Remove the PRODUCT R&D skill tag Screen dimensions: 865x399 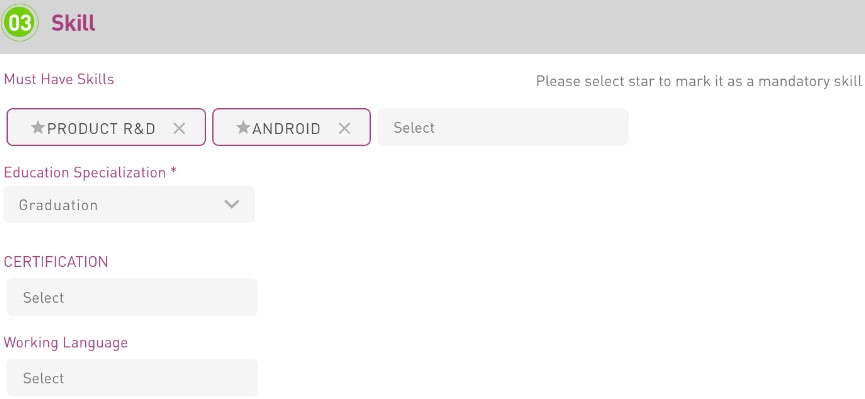[179, 129]
